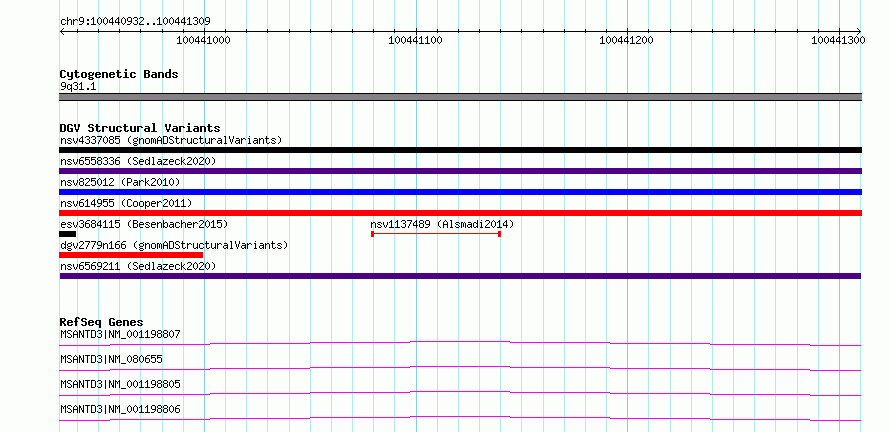Open gene MSANTD3|NM_001198807 label
The image size is (890, 432).
(120, 334)
